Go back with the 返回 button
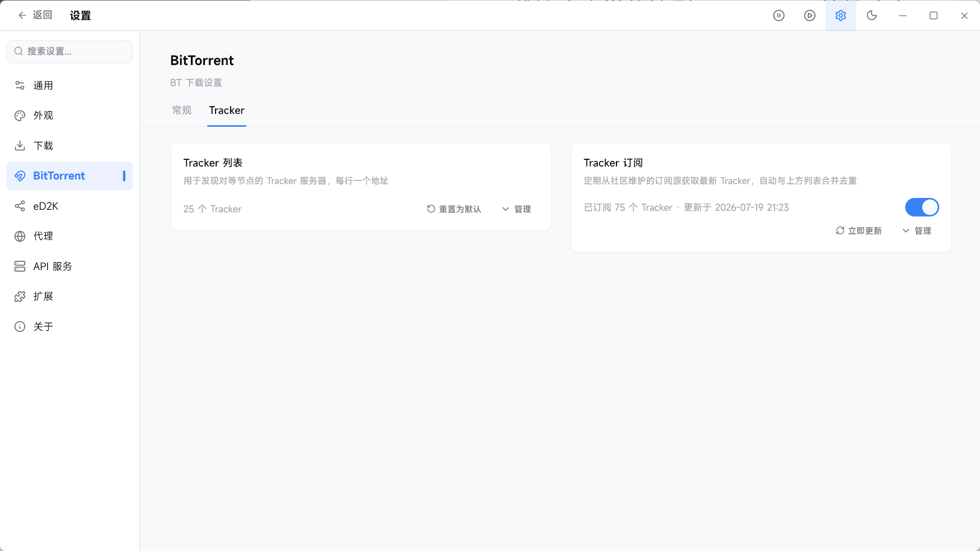Screen dimensions: 980x551 pos(35,15)
